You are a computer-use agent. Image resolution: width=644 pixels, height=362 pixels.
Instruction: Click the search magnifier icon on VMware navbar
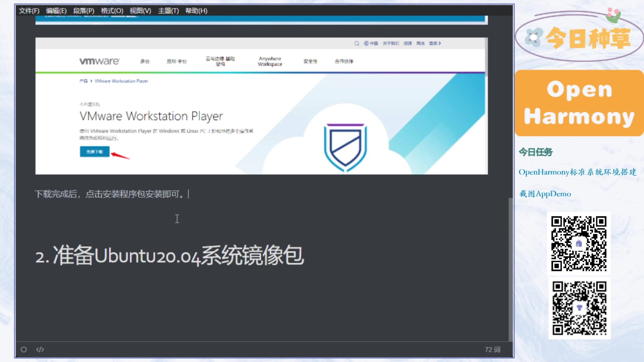[357, 43]
